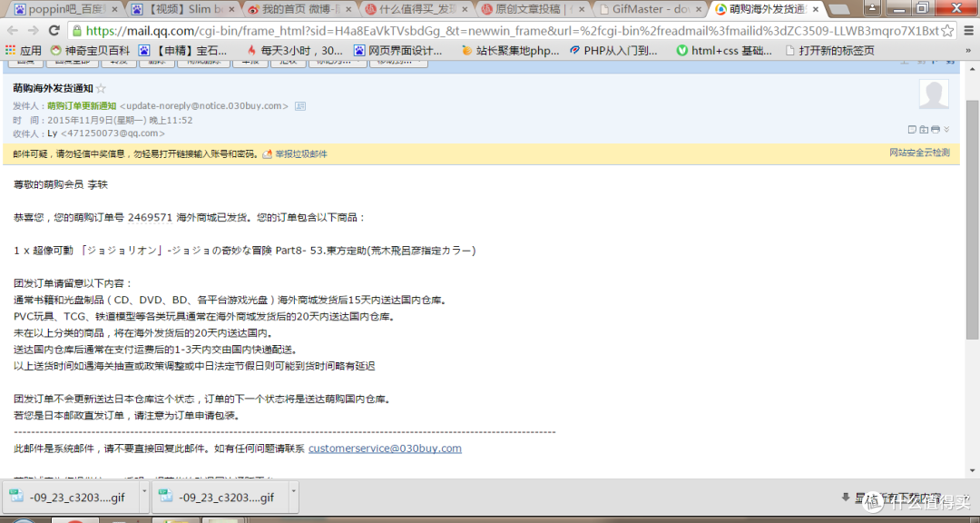Click the 网站安全云检测 link
The height and width of the screenshot is (523, 980).
(919, 152)
